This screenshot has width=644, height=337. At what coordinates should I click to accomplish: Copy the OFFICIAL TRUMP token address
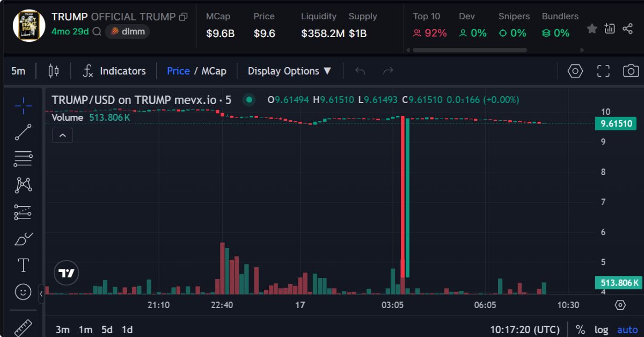point(184,17)
